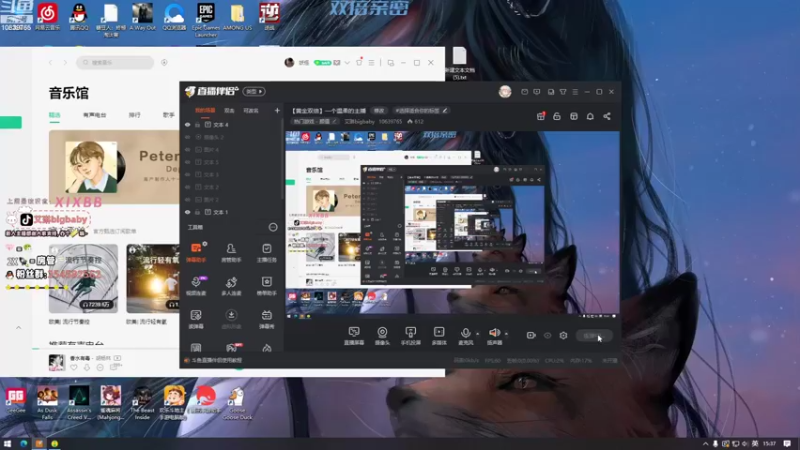Open the 房管助手 moderator assistant tool
Image resolution: width=800 pixels, height=450 pixels.
(x=231, y=252)
